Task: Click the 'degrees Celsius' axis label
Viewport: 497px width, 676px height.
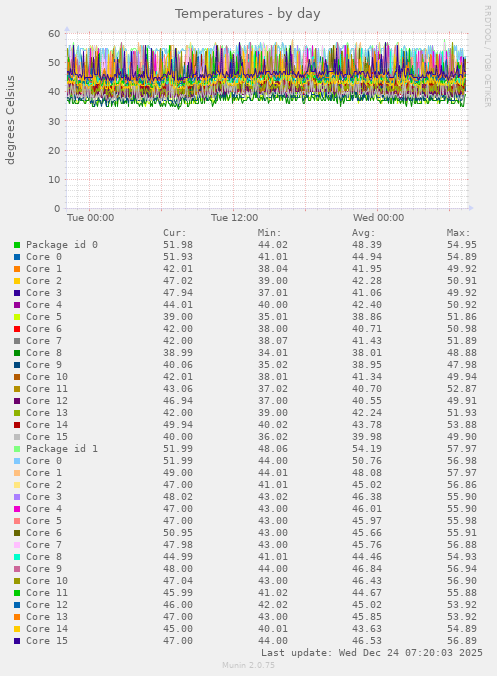Action: tap(10, 120)
